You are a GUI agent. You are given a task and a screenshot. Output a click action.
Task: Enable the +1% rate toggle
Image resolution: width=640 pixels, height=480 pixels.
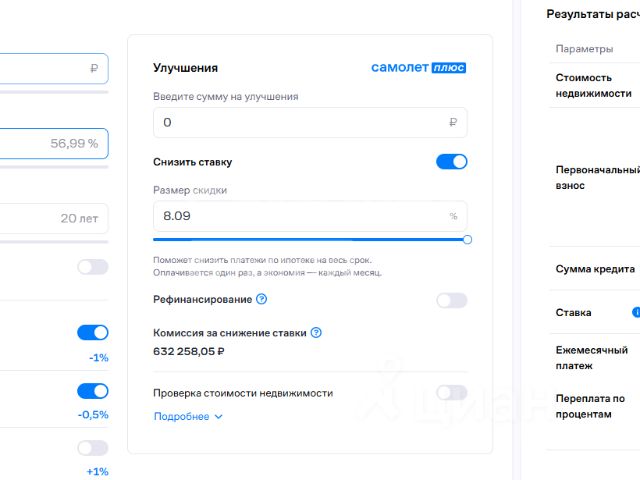92,448
